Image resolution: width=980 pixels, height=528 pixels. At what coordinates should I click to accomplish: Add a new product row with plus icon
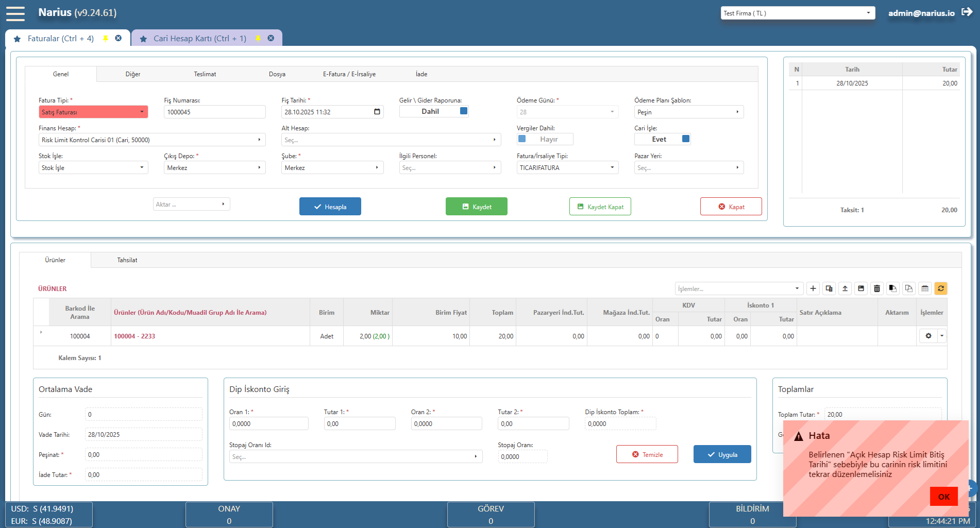coord(813,288)
